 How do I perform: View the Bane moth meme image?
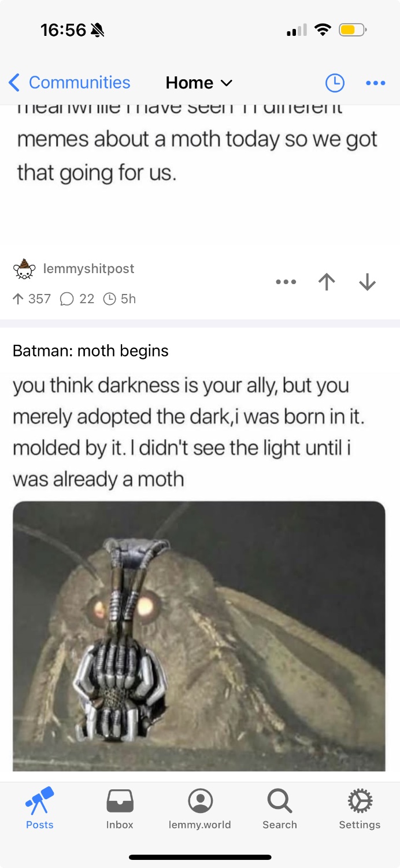point(199,636)
